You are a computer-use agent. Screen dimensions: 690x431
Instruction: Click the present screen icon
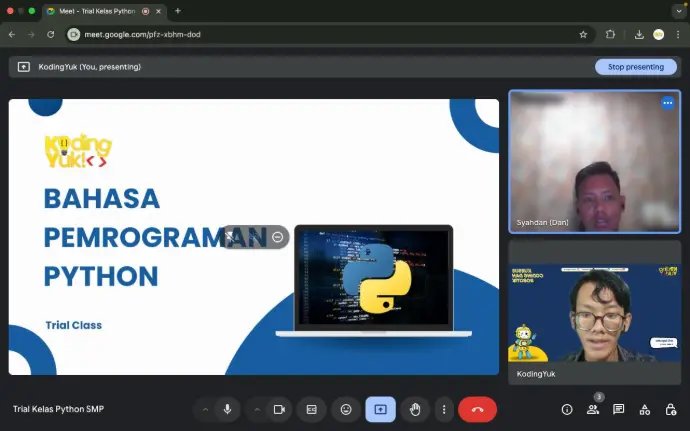380,409
